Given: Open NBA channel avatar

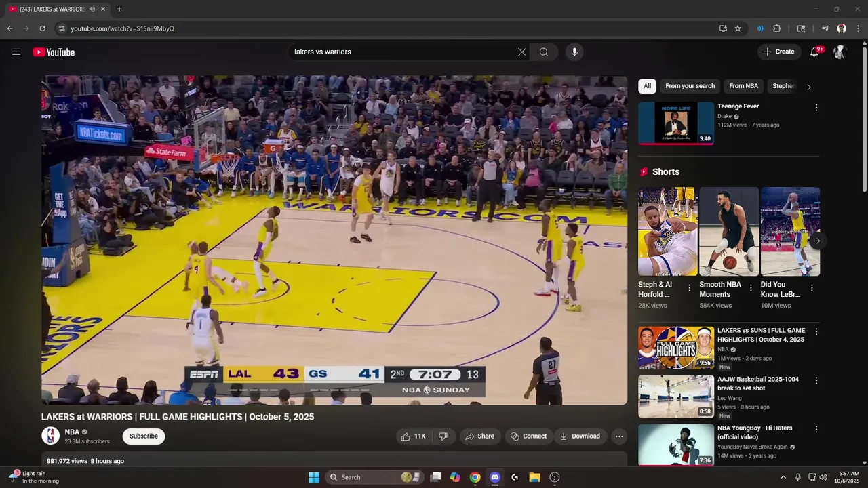Looking at the screenshot, I should click(x=51, y=436).
